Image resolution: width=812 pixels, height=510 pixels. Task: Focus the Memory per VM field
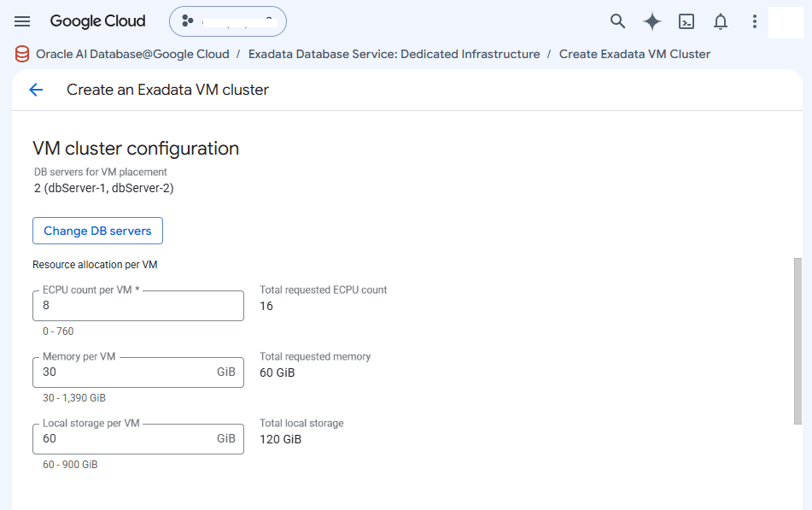tap(138, 372)
